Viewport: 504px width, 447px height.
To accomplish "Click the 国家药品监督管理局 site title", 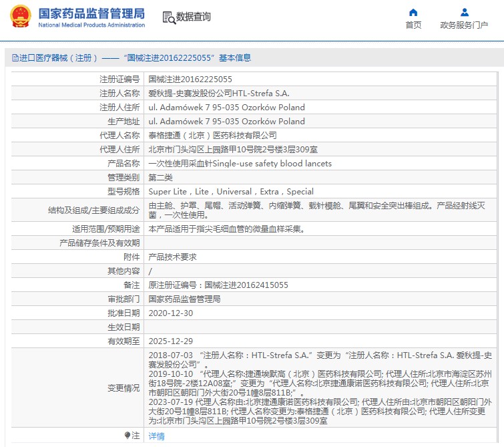I will click(x=91, y=13).
